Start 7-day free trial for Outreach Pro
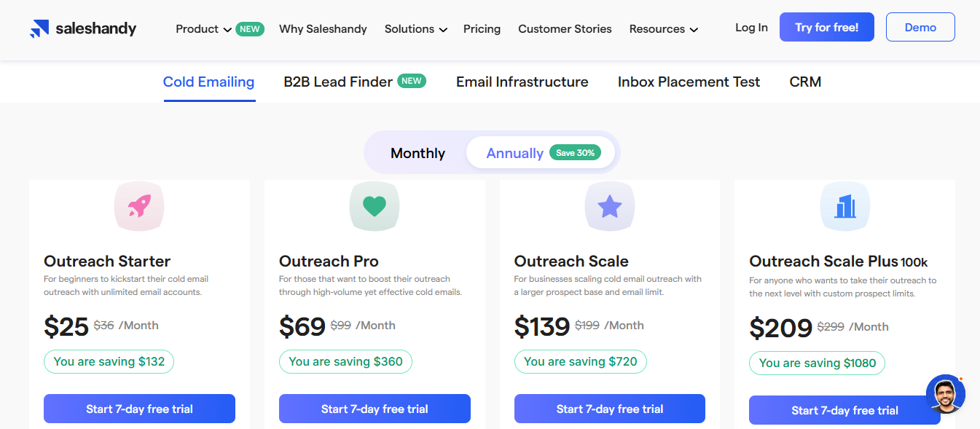 point(374,409)
